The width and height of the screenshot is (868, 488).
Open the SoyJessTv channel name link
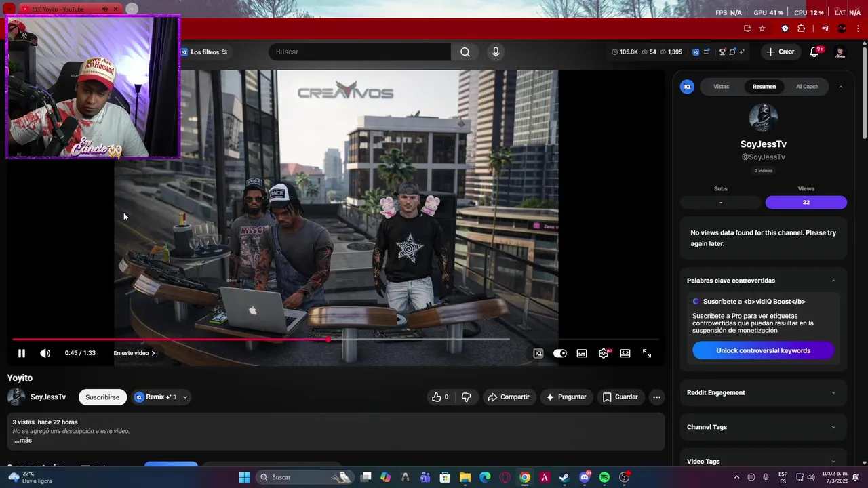[x=48, y=397]
